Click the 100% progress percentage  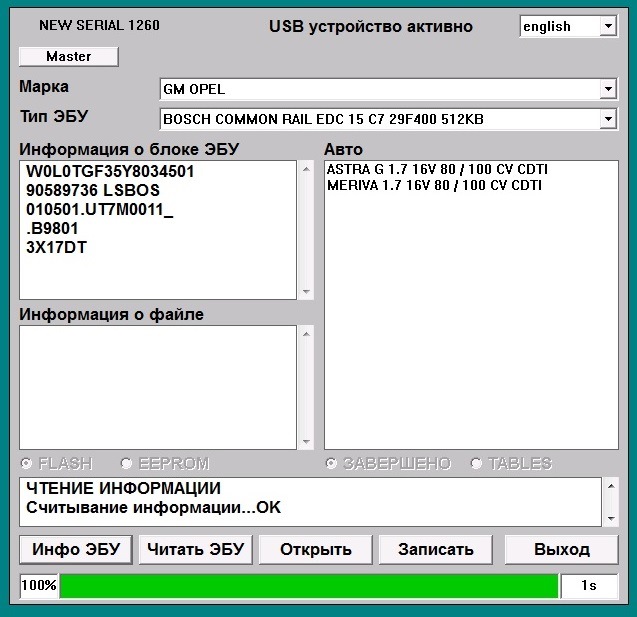tap(39, 585)
